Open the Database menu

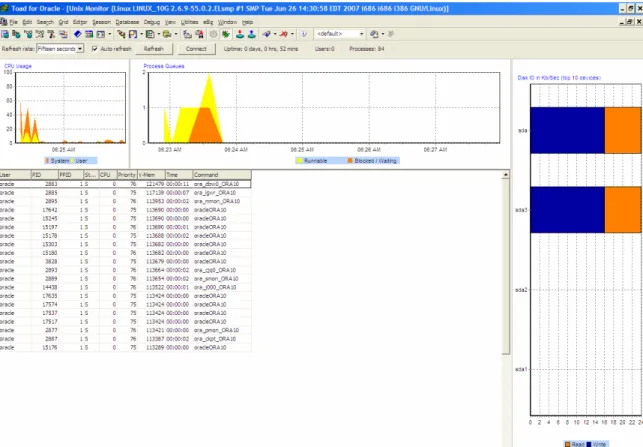point(127,22)
